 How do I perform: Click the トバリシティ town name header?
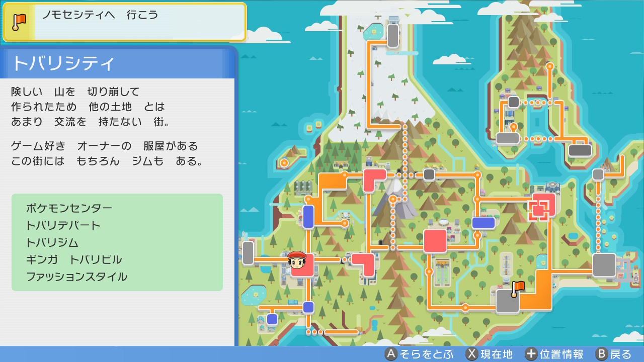[x=63, y=64]
